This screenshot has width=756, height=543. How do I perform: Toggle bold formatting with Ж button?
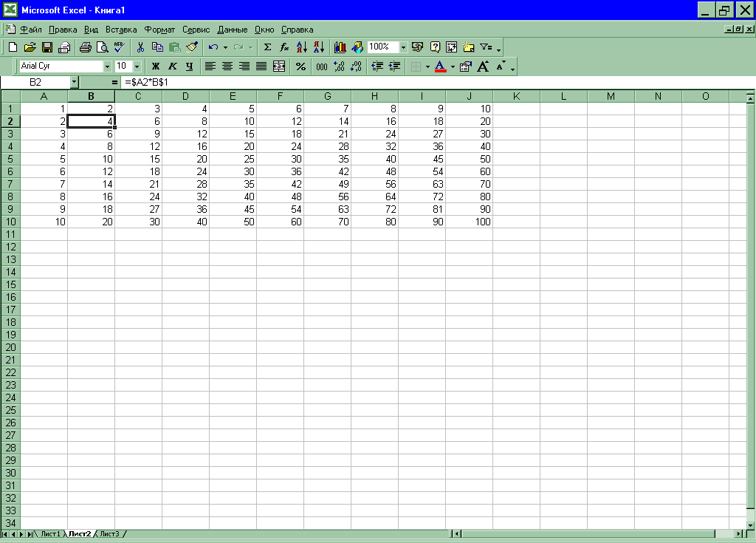(x=155, y=66)
